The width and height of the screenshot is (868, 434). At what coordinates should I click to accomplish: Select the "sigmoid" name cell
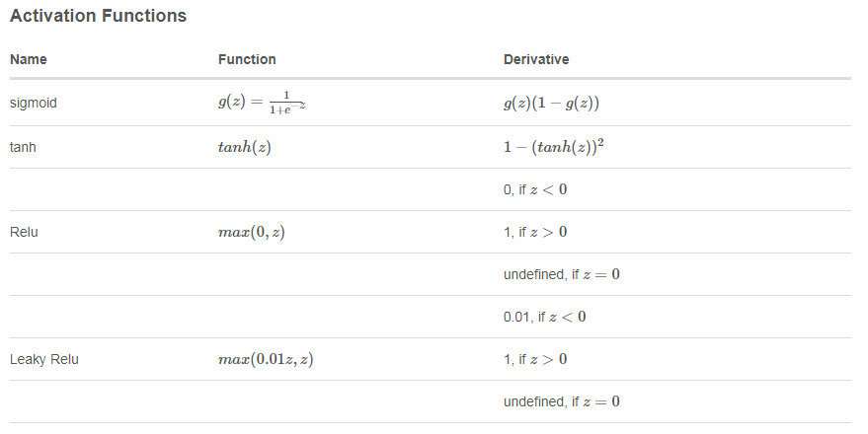34,104
